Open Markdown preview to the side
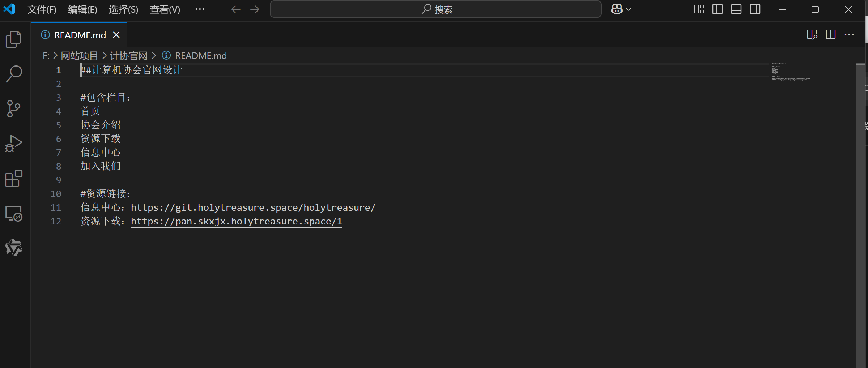Viewport: 868px width, 368px height. click(812, 35)
